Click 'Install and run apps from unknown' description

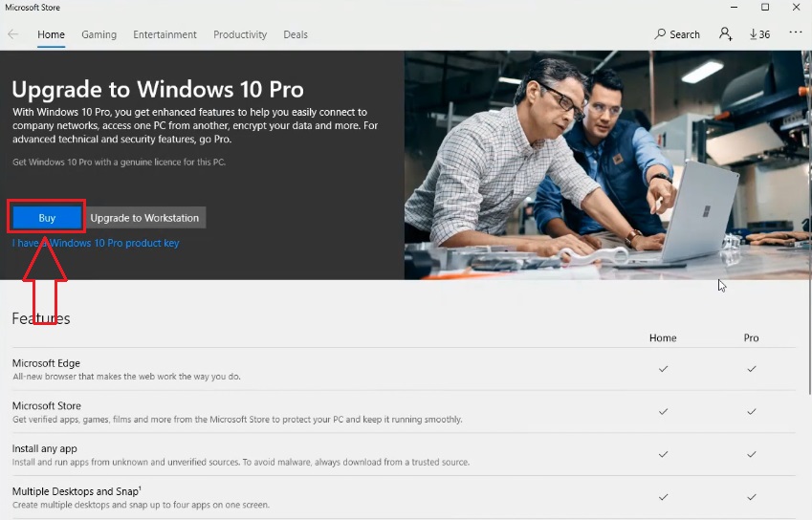tap(241, 462)
